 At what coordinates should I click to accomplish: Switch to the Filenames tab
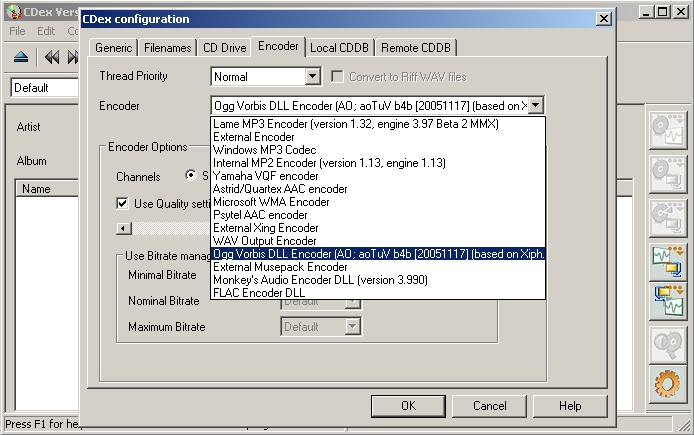[x=167, y=47]
